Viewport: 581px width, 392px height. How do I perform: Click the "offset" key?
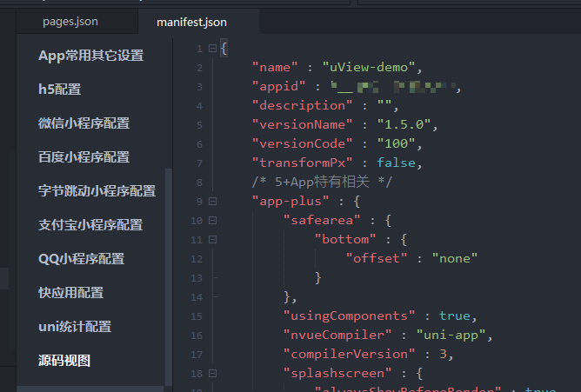377,259
